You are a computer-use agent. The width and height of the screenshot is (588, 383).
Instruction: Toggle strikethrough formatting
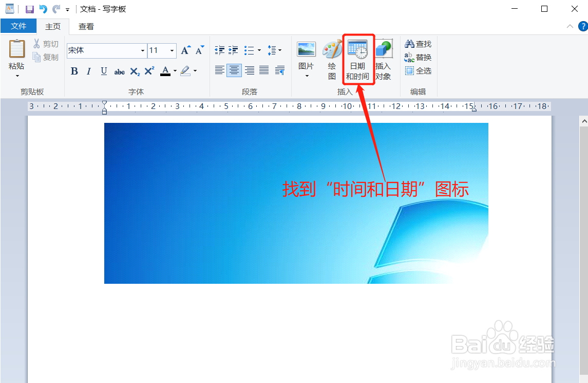coord(119,71)
